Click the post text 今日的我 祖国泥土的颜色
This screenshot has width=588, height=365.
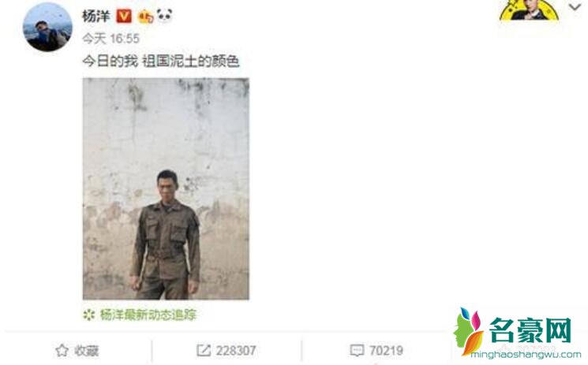click(160, 61)
